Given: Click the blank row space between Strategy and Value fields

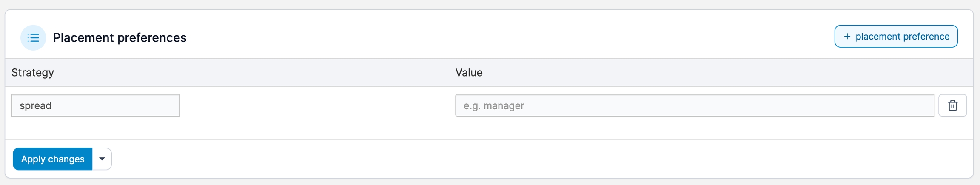Looking at the screenshot, I should point(317,105).
